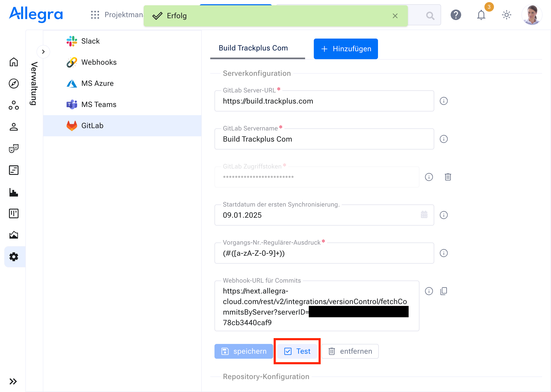551x392 pixels.
Task: Expand the sidebar with double-chevron
Action: tap(14, 381)
